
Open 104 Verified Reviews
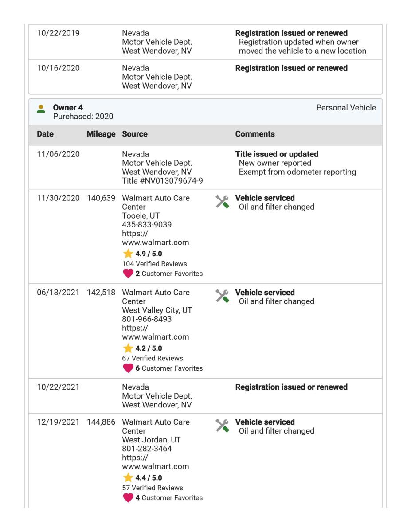(x=154, y=264)
